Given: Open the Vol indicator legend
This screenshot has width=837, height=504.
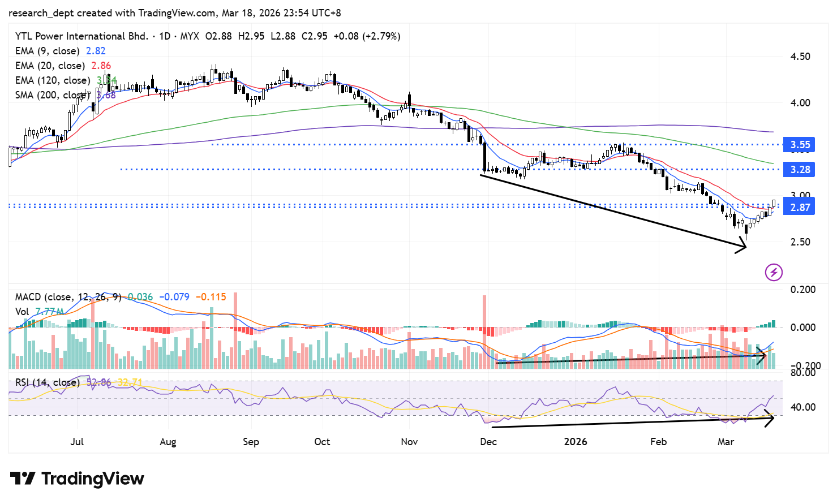Looking at the screenshot, I should pos(22,312).
